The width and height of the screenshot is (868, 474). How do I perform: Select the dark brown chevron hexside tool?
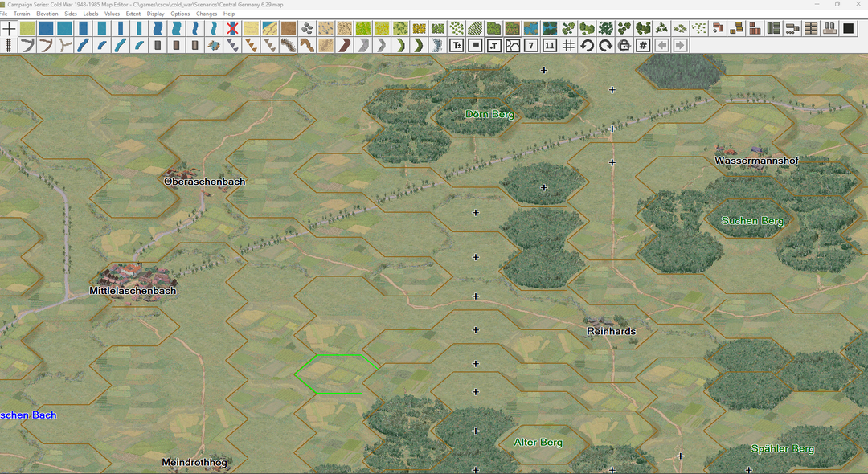(x=344, y=45)
